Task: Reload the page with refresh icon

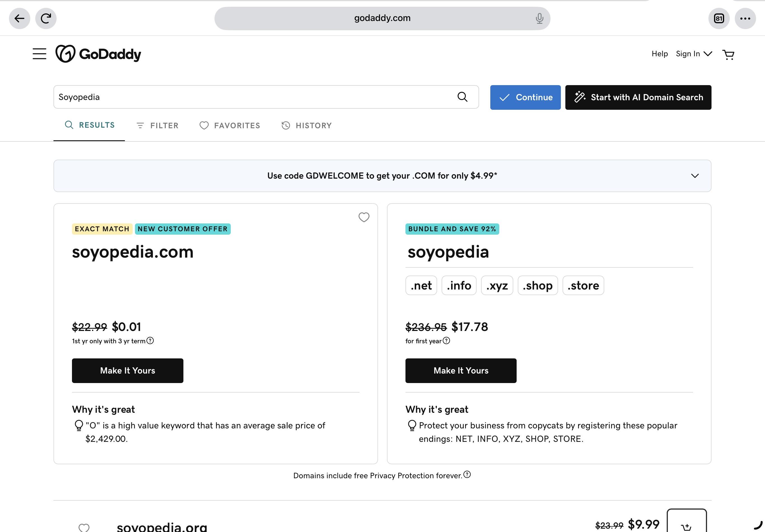Action: (x=46, y=18)
